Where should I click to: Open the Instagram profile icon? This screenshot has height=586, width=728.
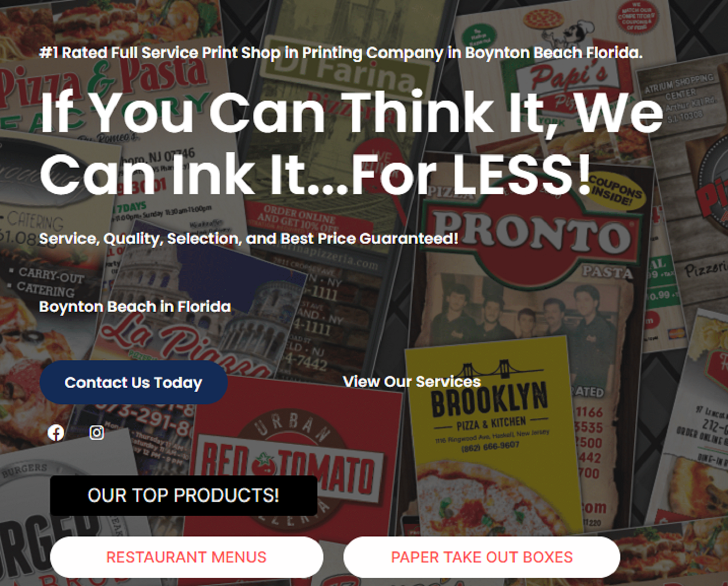coord(97,432)
